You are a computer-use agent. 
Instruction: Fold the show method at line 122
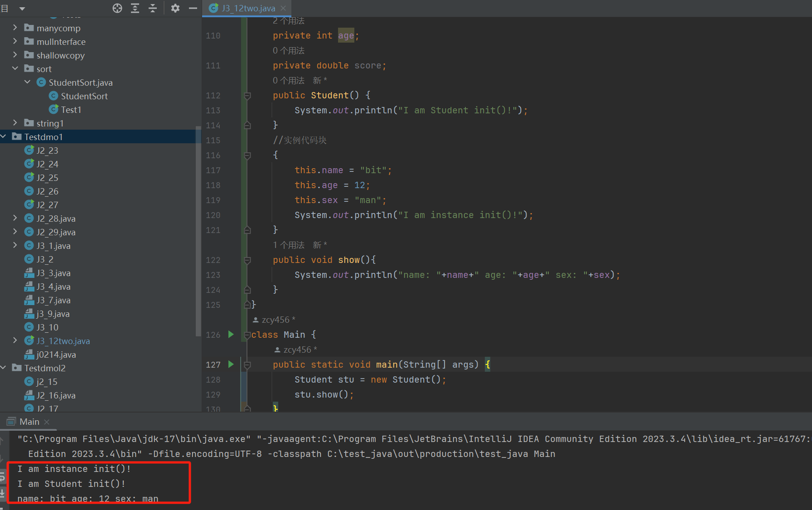pos(247,260)
